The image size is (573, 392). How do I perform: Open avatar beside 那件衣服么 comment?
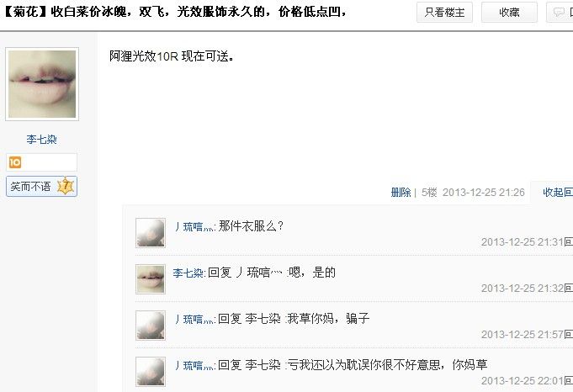(x=151, y=233)
